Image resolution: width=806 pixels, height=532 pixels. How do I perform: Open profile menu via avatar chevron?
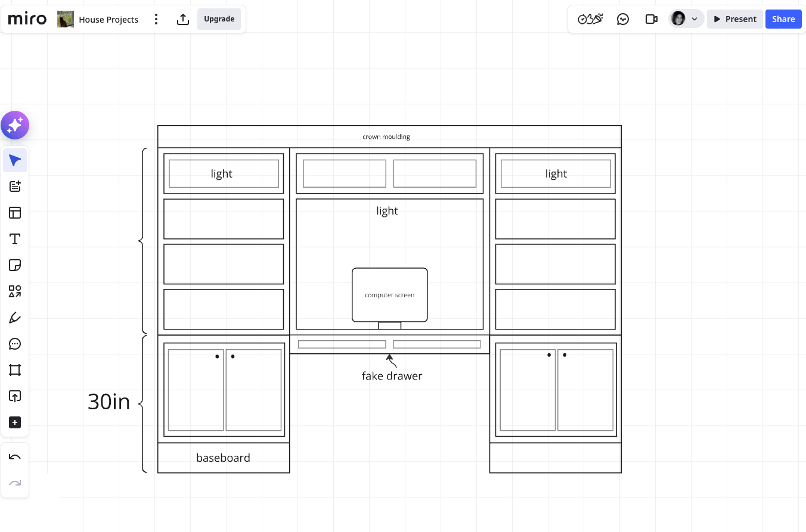[x=695, y=18]
